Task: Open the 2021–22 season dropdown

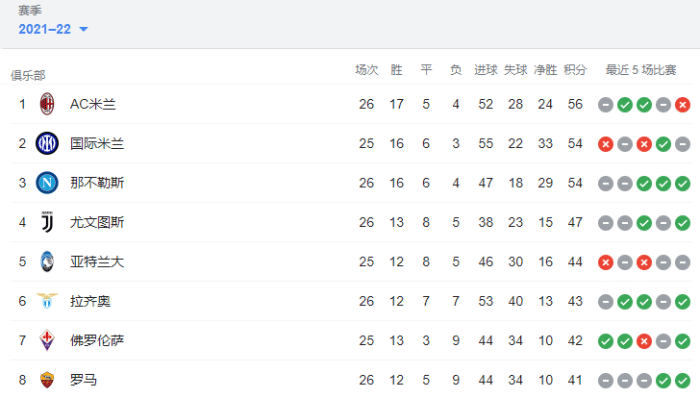Action: 53,29
